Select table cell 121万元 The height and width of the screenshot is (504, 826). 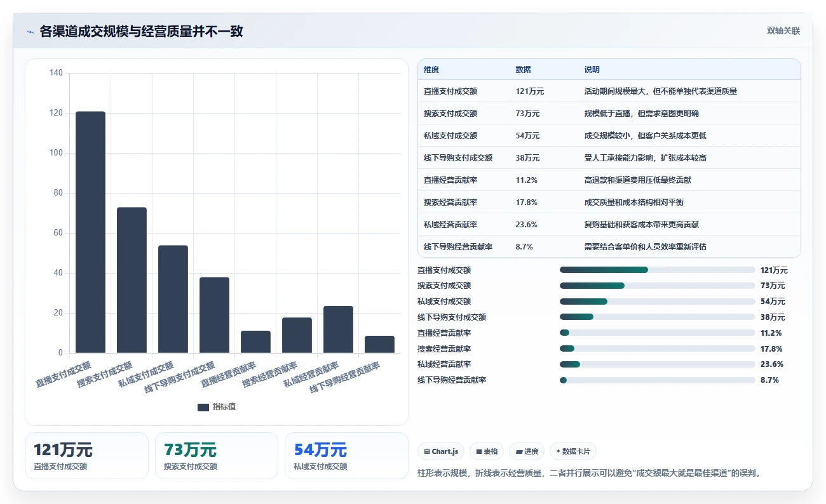point(530,91)
